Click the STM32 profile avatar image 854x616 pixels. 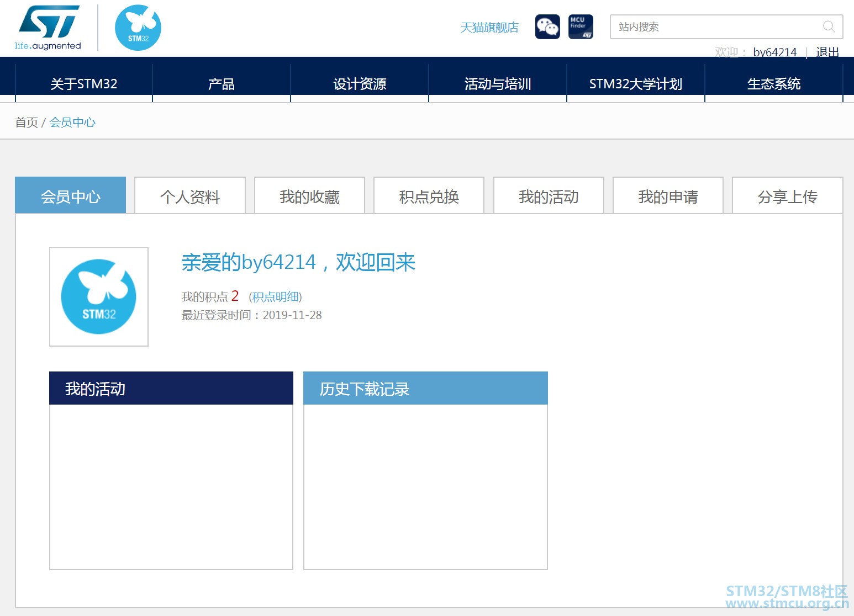pos(99,297)
